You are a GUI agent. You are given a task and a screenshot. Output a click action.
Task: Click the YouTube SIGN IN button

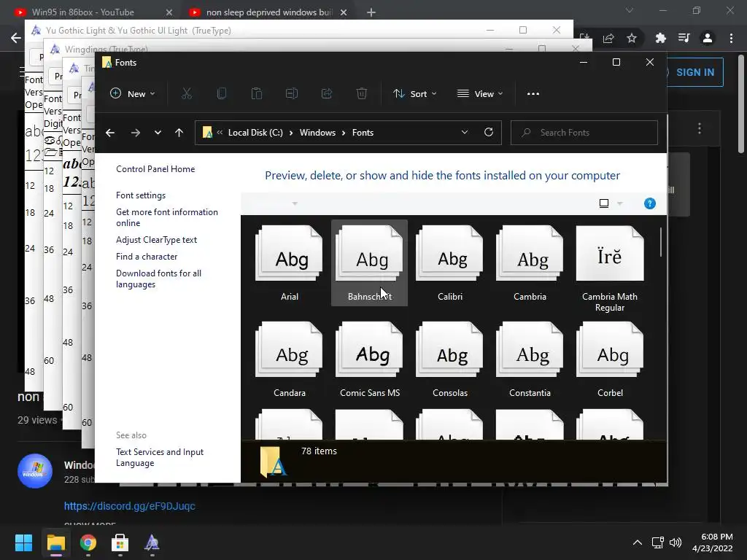[695, 72]
